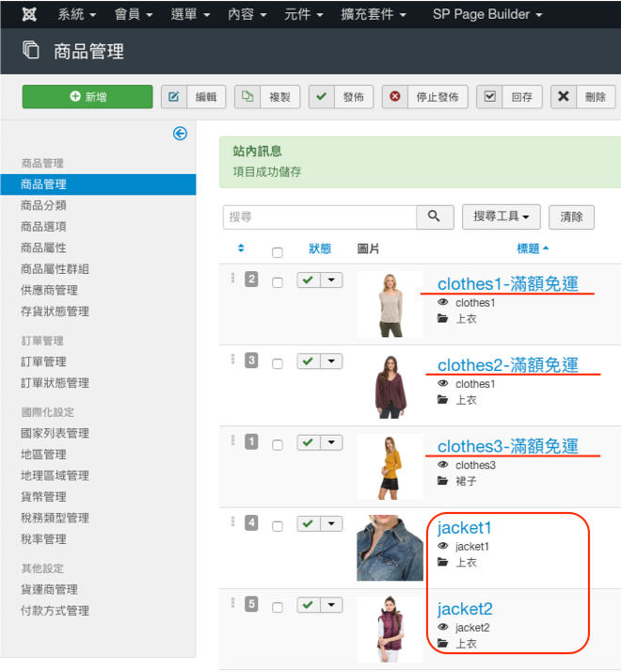This screenshot has width=621, height=672.
Task: Click the jacket1 denim product thumbnail
Action: point(390,548)
